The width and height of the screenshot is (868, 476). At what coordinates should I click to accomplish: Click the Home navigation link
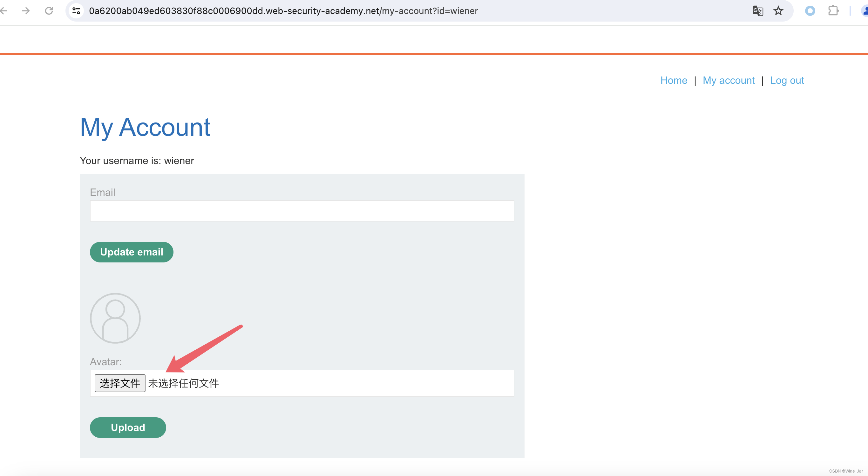[x=674, y=80]
